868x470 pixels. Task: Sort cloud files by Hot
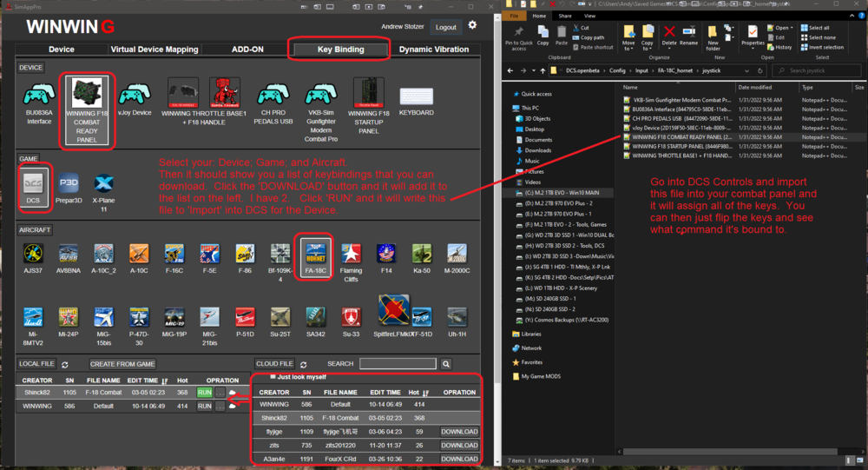tap(425, 393)
